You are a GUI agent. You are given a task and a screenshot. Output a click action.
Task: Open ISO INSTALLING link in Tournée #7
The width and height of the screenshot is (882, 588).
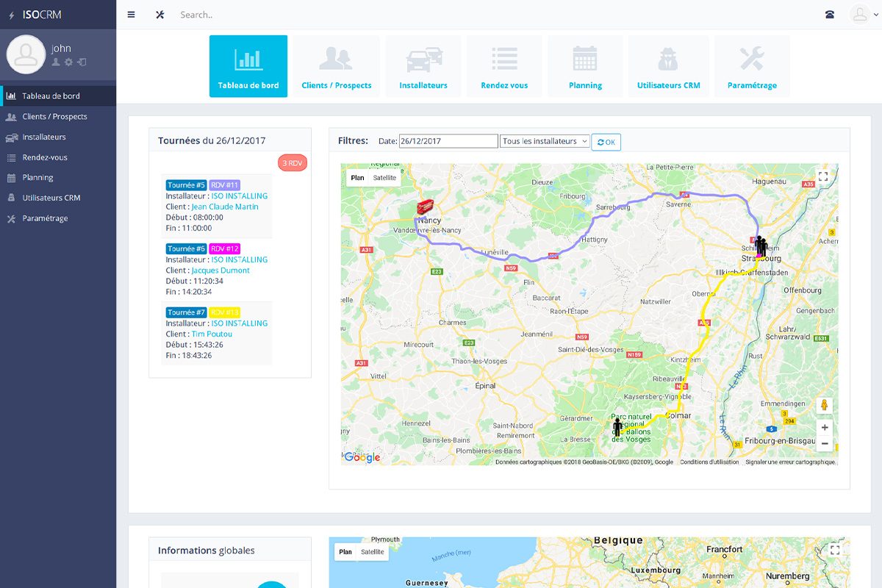[x=240, y=323]
